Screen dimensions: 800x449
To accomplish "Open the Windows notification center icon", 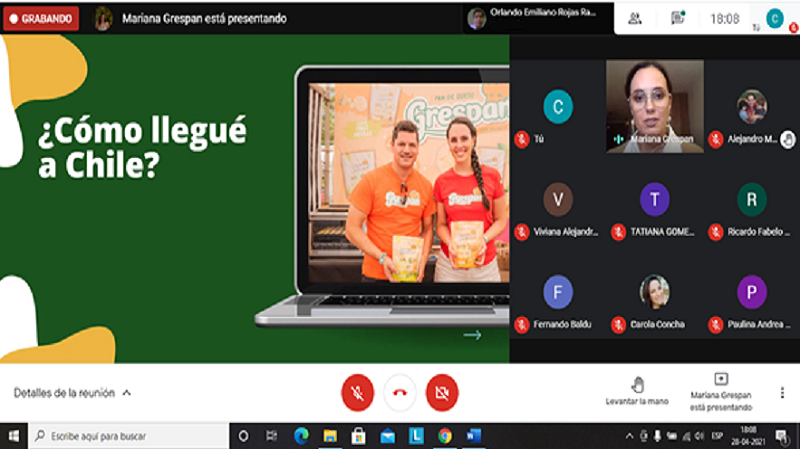I will click(782, 437).
